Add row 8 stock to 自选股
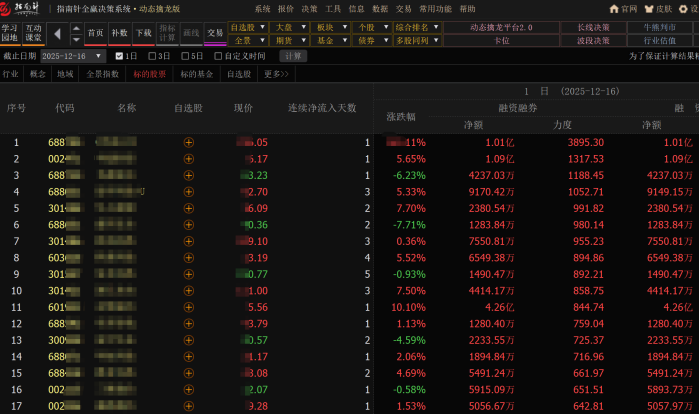Viewport: 699px width, 414px height. pos(189,258)
